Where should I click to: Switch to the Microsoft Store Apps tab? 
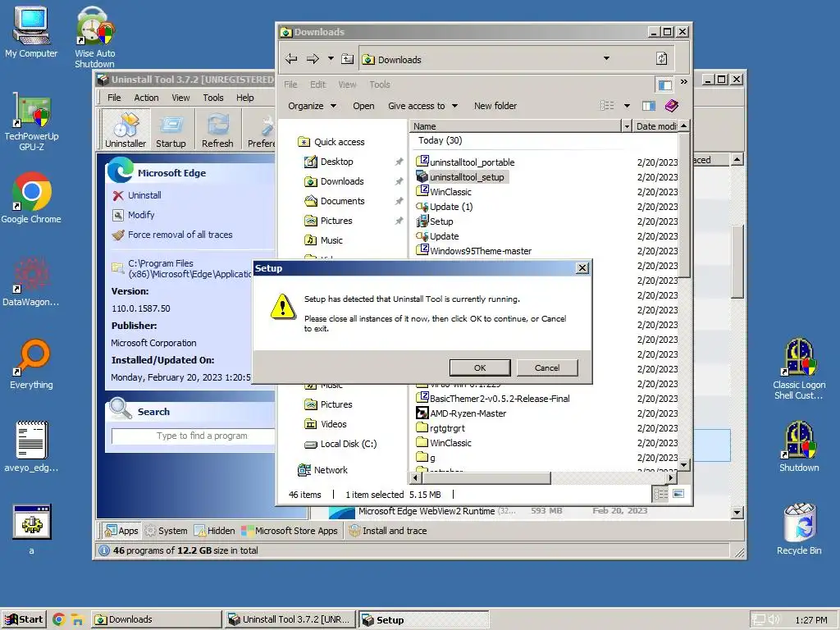[290, 531]
